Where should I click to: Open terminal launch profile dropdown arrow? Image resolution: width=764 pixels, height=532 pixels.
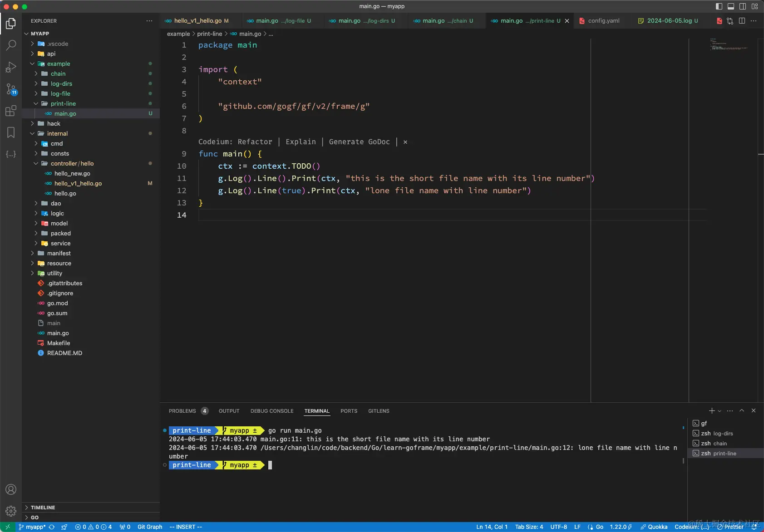click(x=720, y=411)
